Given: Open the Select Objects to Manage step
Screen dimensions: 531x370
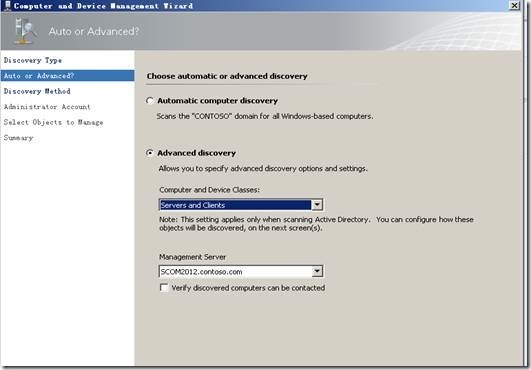Looking at the screenshot, I should point(54,123).
